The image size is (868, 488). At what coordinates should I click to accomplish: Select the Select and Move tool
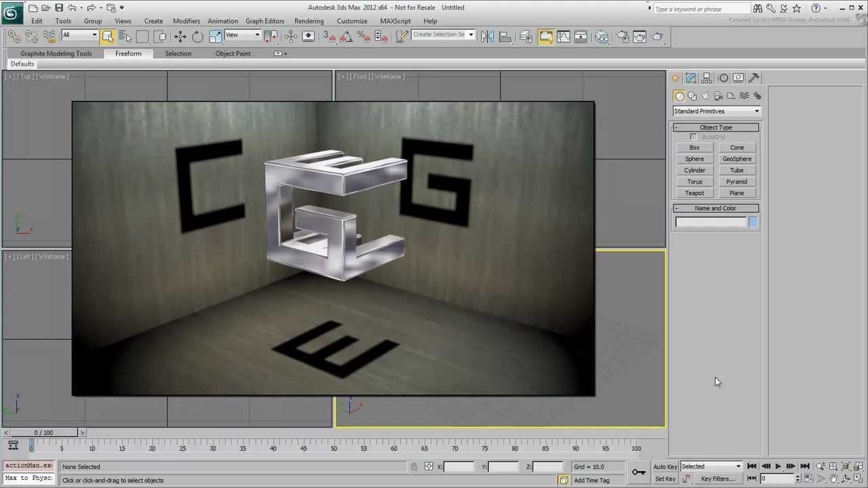coord(180,37)
